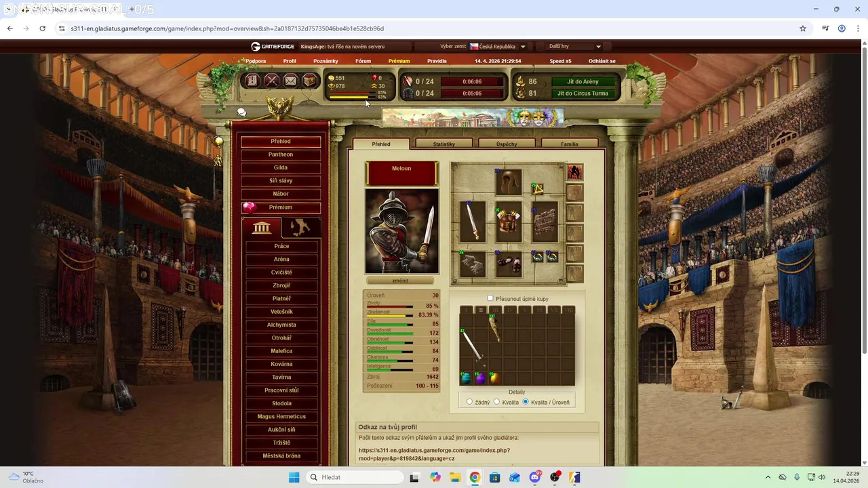Screen dimensions: 868x488
Task: Select the žádný detail radio option
Action: (x=469, y=402)
